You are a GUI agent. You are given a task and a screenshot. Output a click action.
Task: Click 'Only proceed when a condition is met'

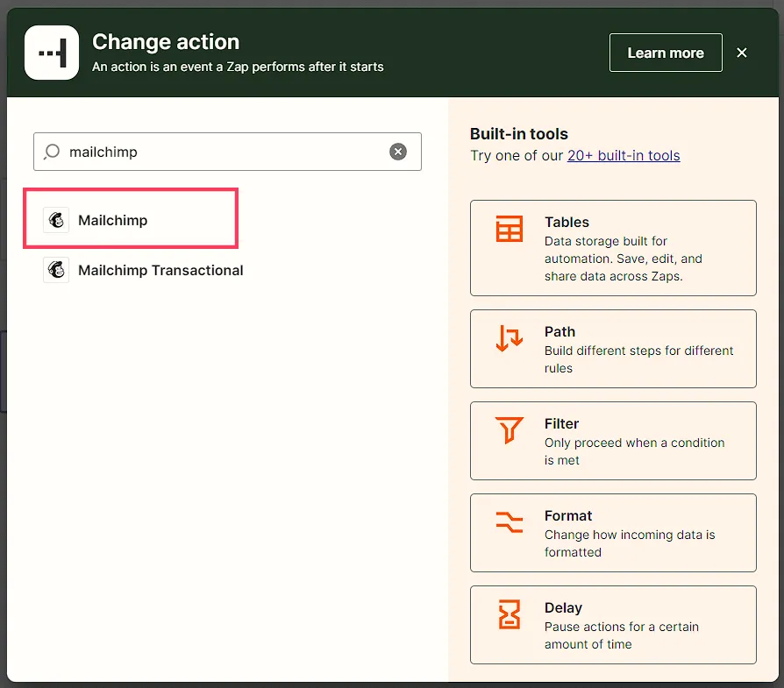click(x=634, y=451)
